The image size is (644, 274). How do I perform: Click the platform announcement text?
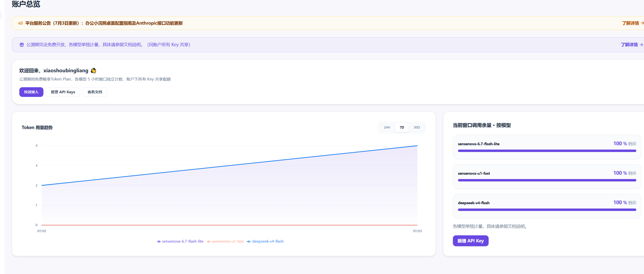104,23
